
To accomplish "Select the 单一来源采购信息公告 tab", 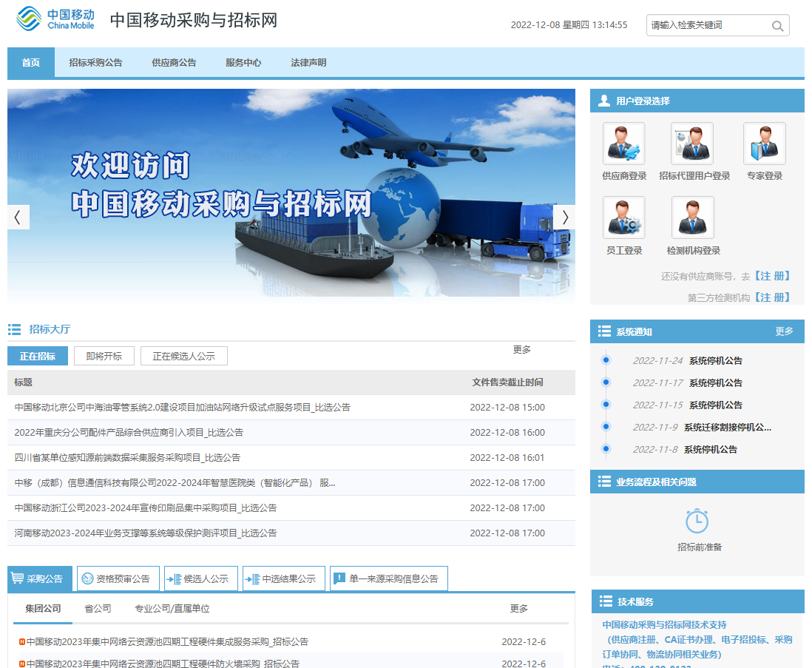I will 389,579.
